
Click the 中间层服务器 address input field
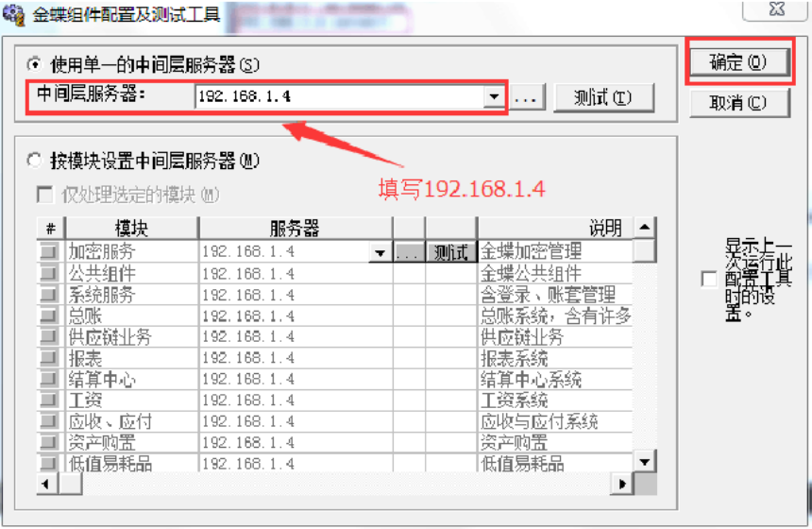click(x=339, y=97)
